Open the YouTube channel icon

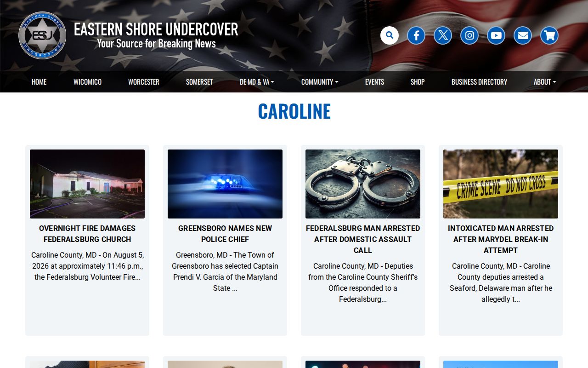(x=496, y=35)
